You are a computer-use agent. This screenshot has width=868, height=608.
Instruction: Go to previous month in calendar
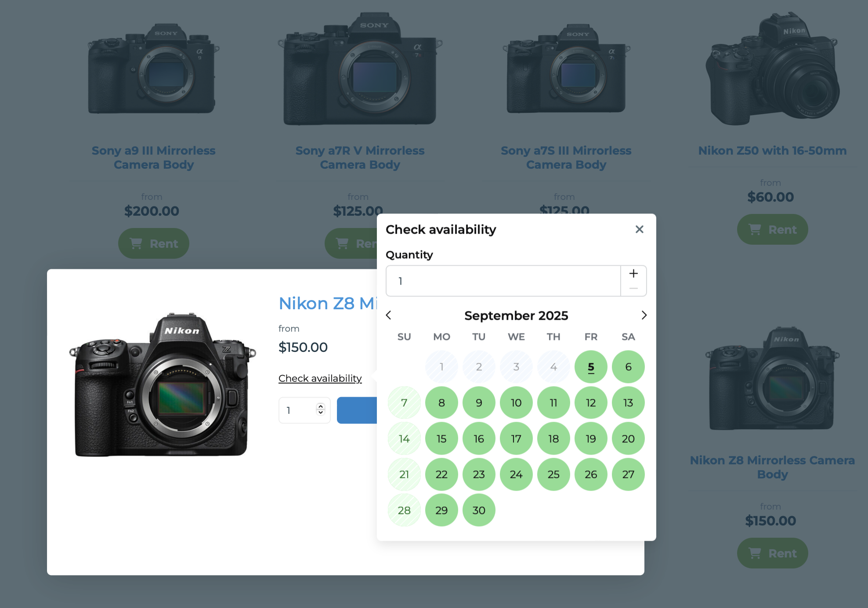click(388, 315)
